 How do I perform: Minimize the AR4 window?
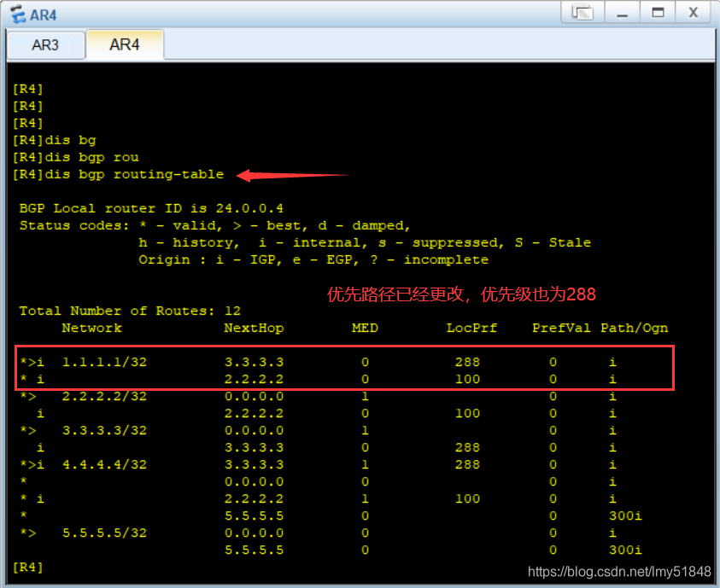(622, 12)
